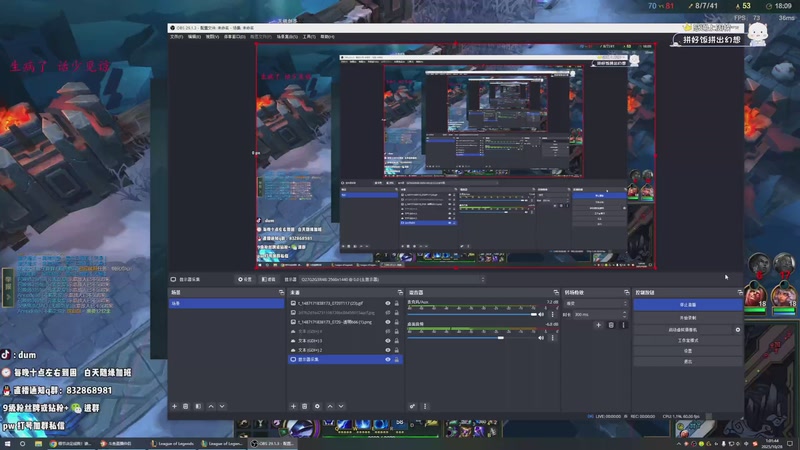
Task: Toggle lock on 显示器采集 source
Action: tap(397, 360)
